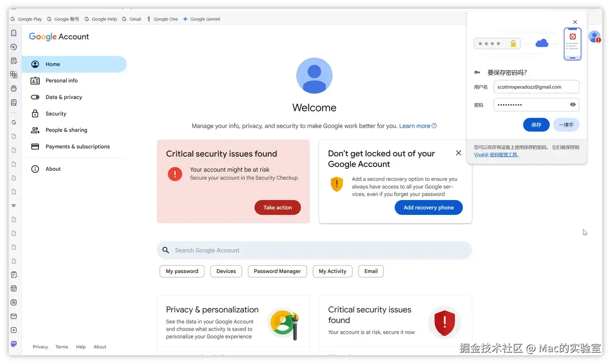Click "Your account is at risk, secure it now"
The height and width of the screenshot is (364, 611).
371,333
